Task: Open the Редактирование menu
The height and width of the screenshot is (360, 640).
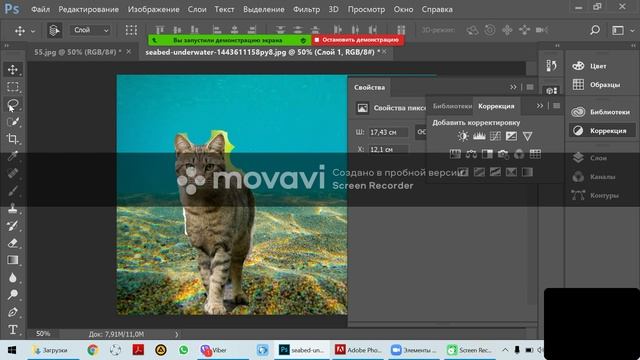Action: coord(89,9)
